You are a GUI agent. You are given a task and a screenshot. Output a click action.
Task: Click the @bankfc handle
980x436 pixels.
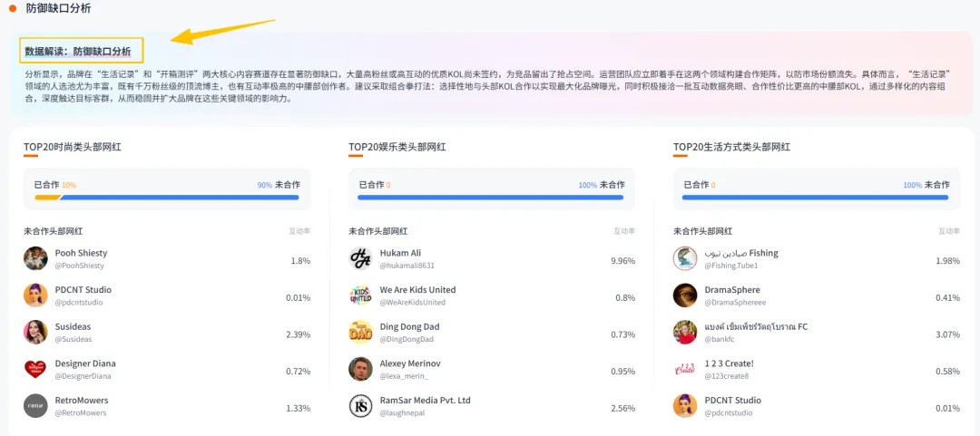pos(720,339)
